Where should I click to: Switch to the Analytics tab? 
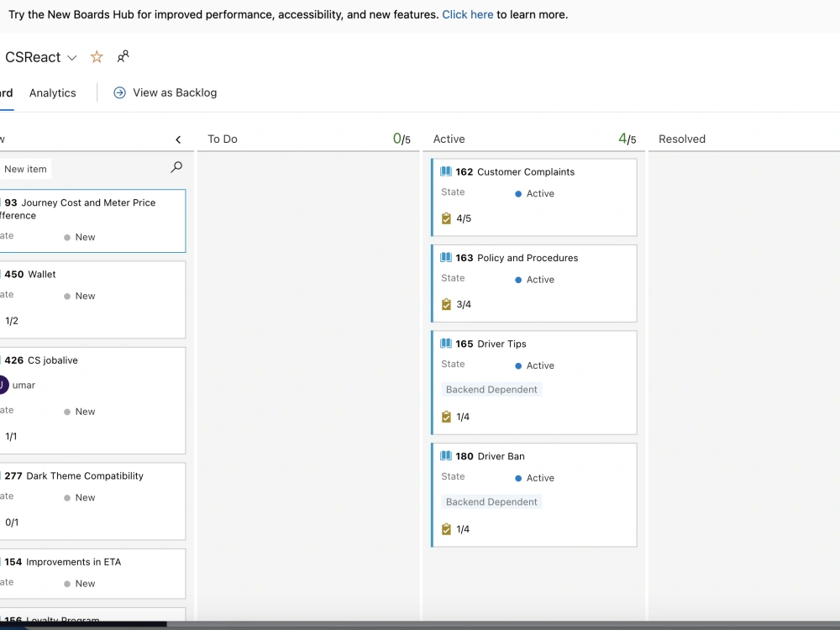tap(52, 92)
